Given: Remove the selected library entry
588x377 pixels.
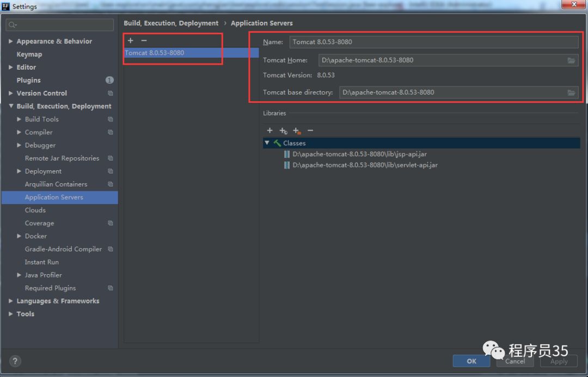Looking at the screenshot, I should 310,131.
